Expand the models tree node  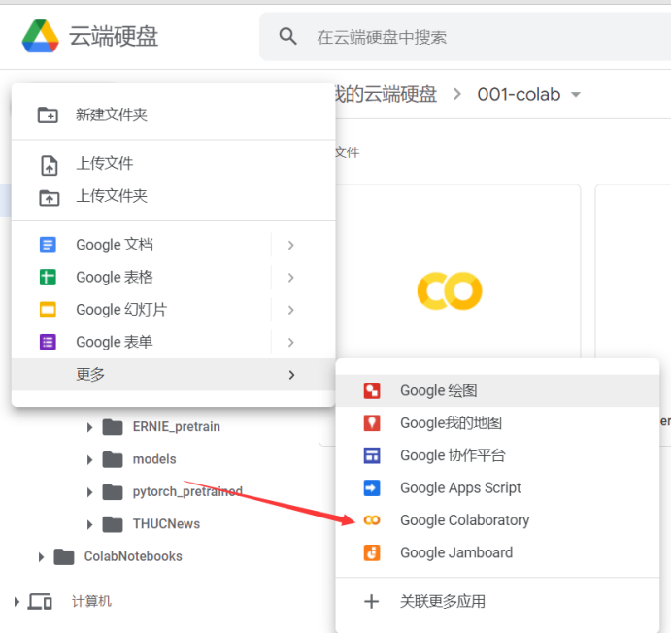pyautogui.click(x=89, y=459)
